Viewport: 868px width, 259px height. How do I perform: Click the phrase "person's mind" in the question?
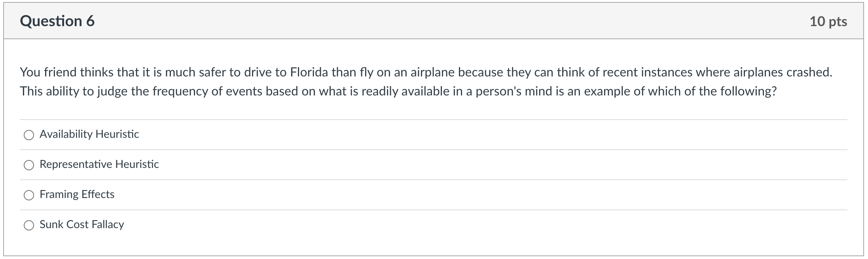click(x=514, y=91)
